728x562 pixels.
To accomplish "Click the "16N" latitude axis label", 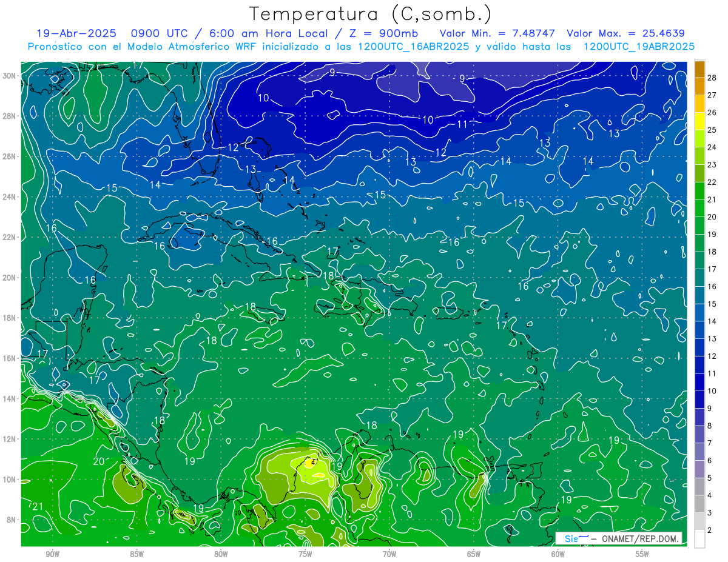I will coord(10,358).
